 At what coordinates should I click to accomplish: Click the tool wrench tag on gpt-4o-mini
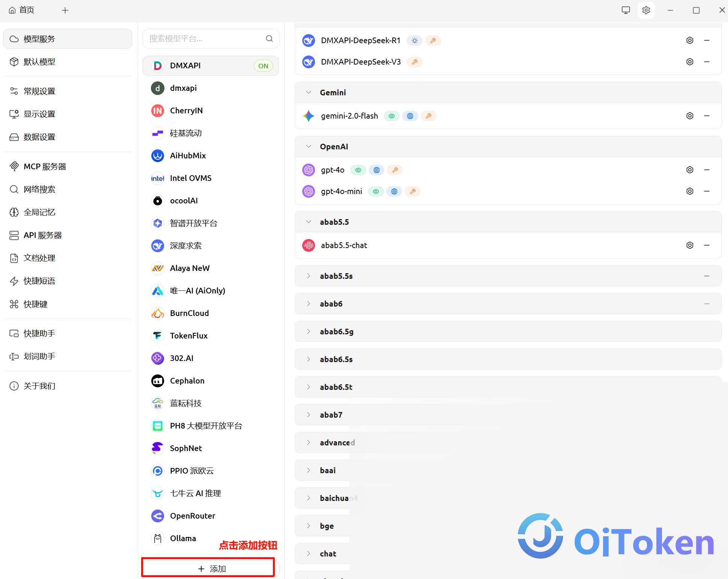tap(413, 191)
